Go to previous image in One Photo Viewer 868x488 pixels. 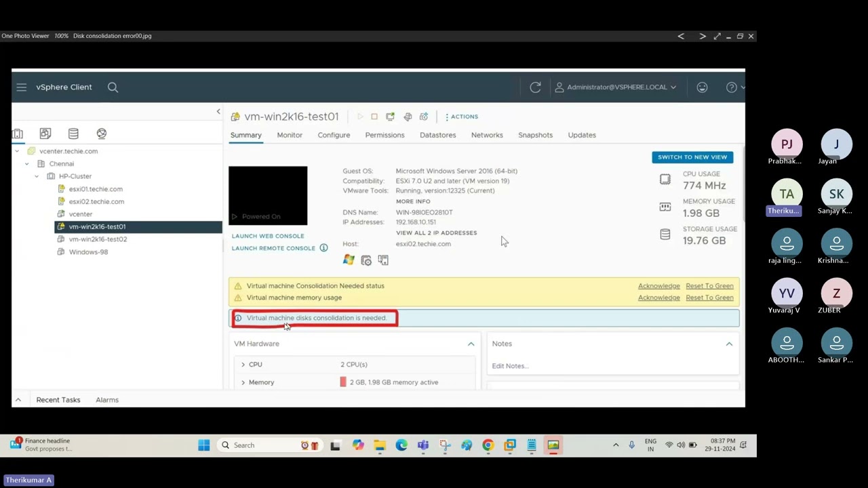[681, 36]
